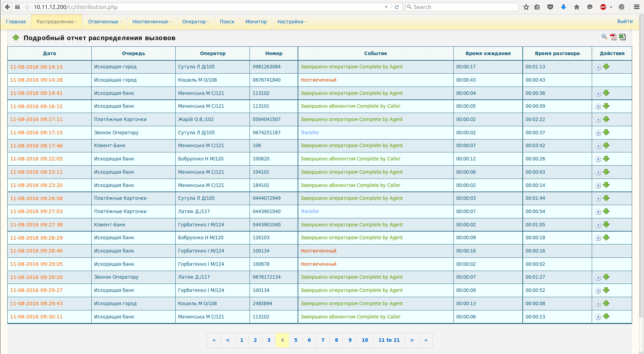This screenshot has width=644, height=354.
Task: Download recording for call 11-08-2016 09:23:20
Action: (606, 185)
